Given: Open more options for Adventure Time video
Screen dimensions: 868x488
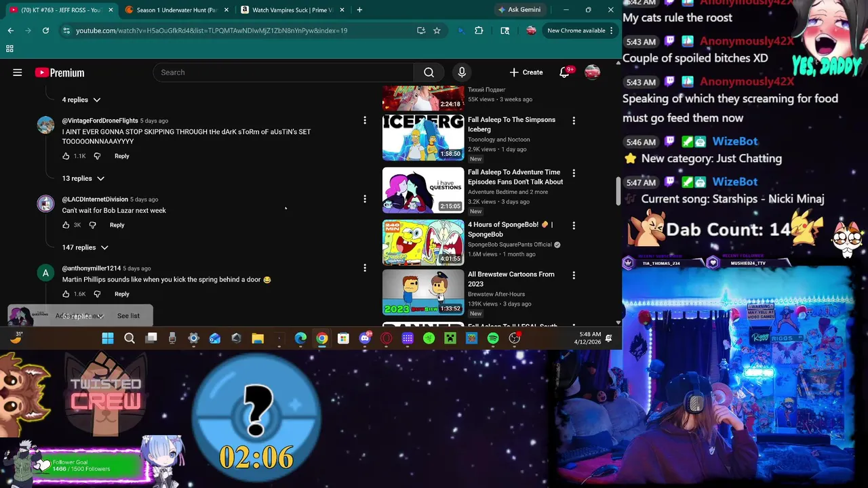Looking at the screenshot, I should (x=574, y=173).
